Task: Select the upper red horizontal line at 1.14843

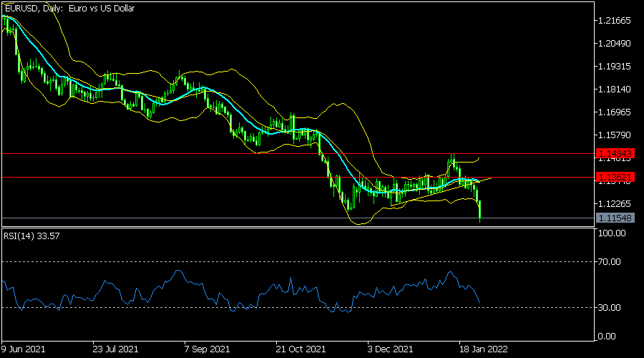Action: coord(298,154)
